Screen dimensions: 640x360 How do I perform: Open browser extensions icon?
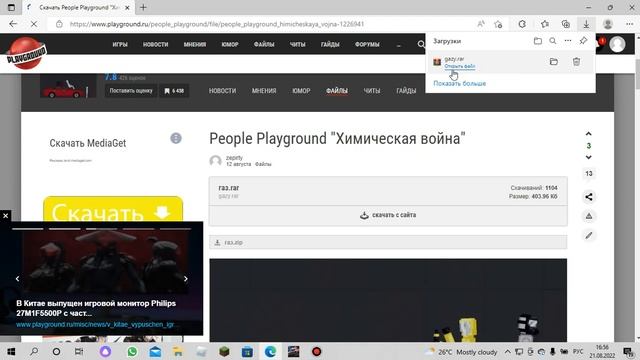point(522,24)
